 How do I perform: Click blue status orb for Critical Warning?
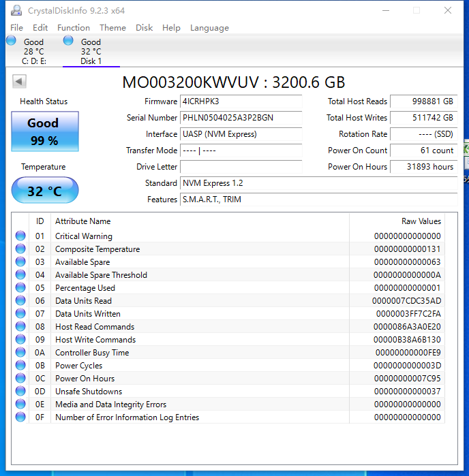click(20, 236)
